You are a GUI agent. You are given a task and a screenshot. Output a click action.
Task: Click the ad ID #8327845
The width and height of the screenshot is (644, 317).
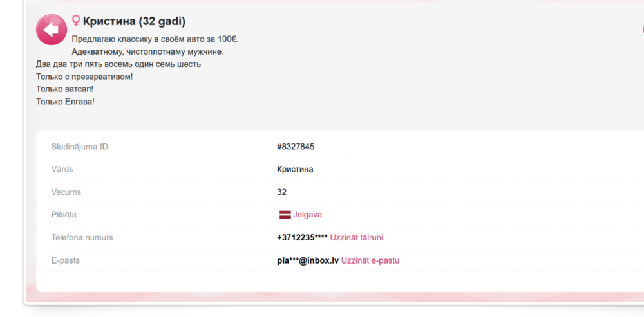point(296,147)
